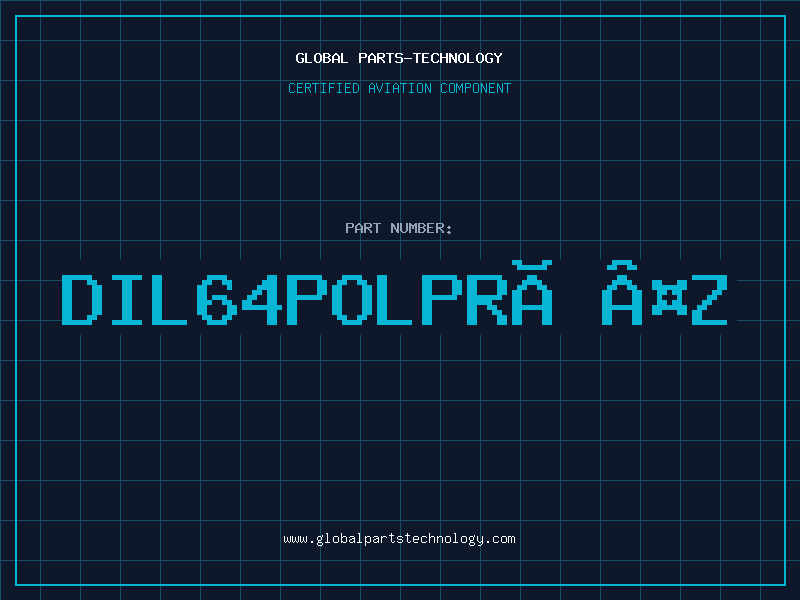Click the PART NUMBER: label
The image size is (800, 600).
coord(399,228)
